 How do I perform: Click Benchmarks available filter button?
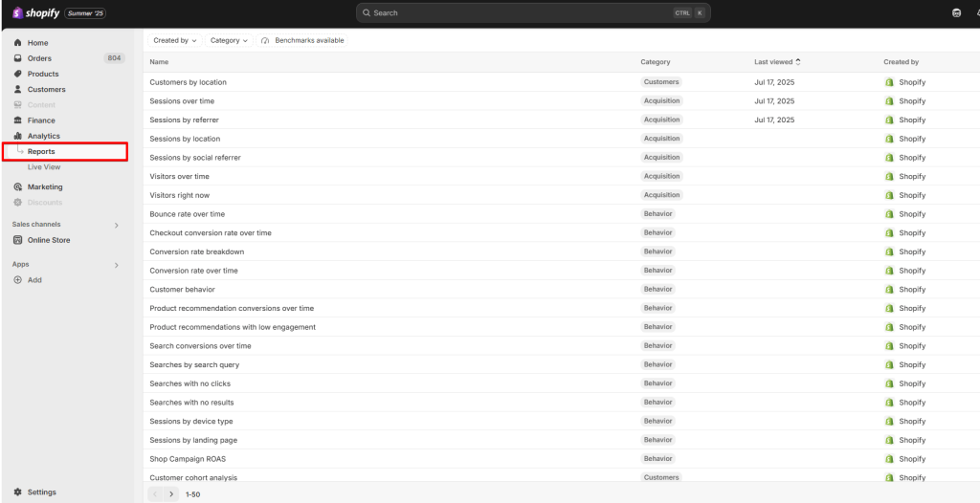(302, 40)
